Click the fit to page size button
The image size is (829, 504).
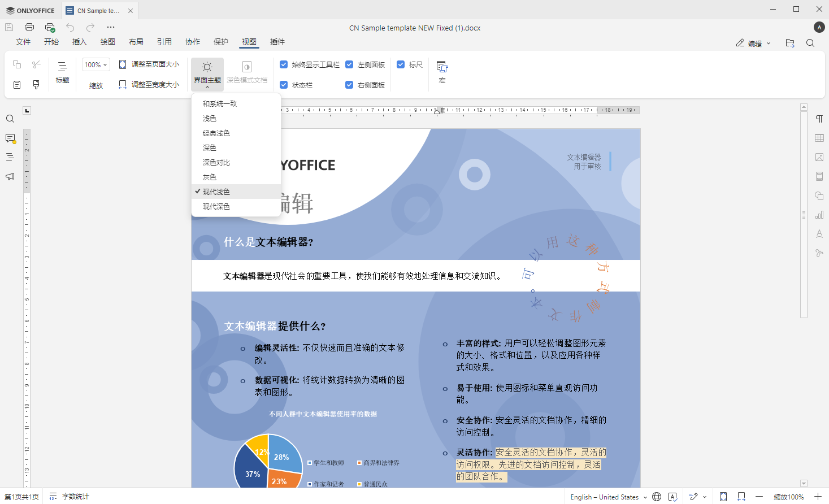149,64
